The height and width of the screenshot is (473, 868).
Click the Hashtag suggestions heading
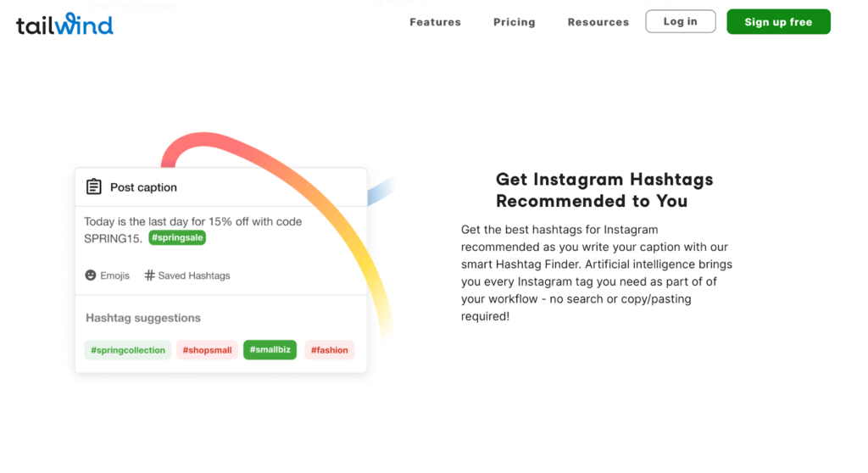click(143, 318)
